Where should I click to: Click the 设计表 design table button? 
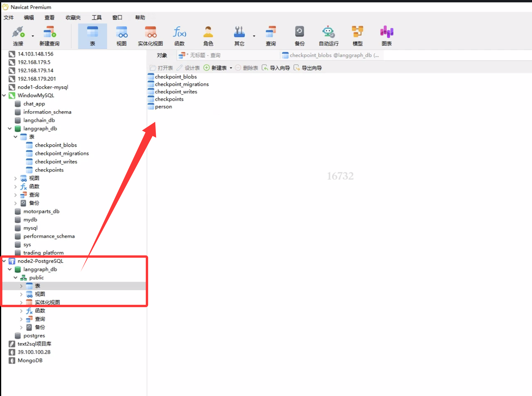tap(188, 68)
